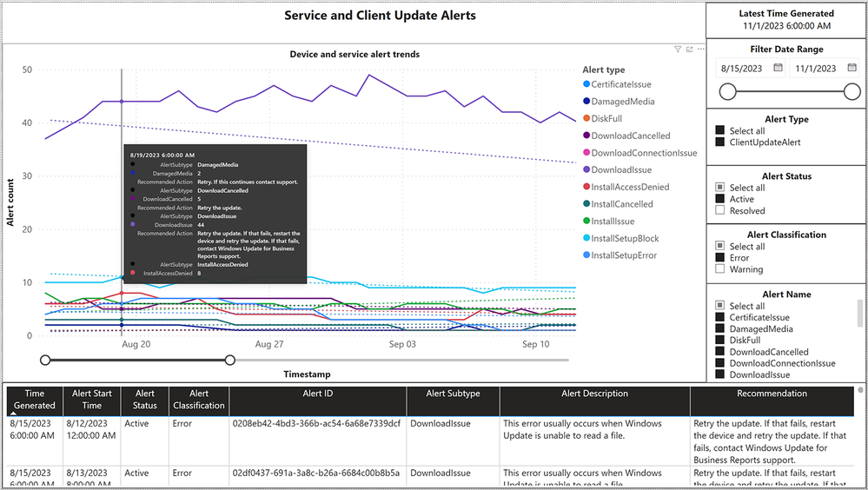Open focus mode icon on chart

point(689,50)
